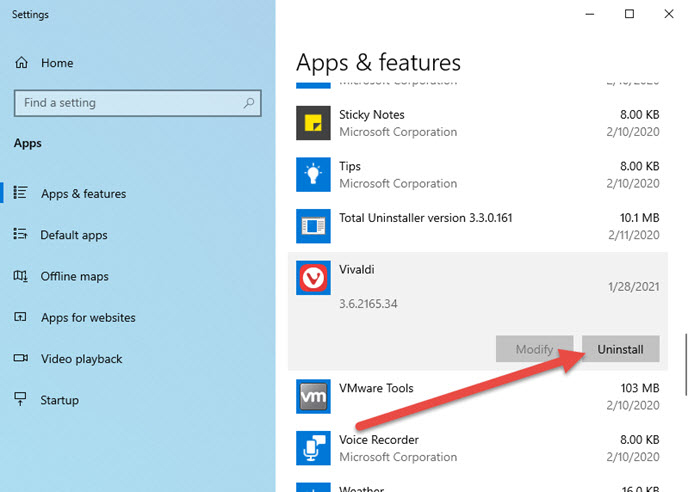Click the 1/28/2021 install date
This screenshot has width=688, height=492.
(634, 287)
